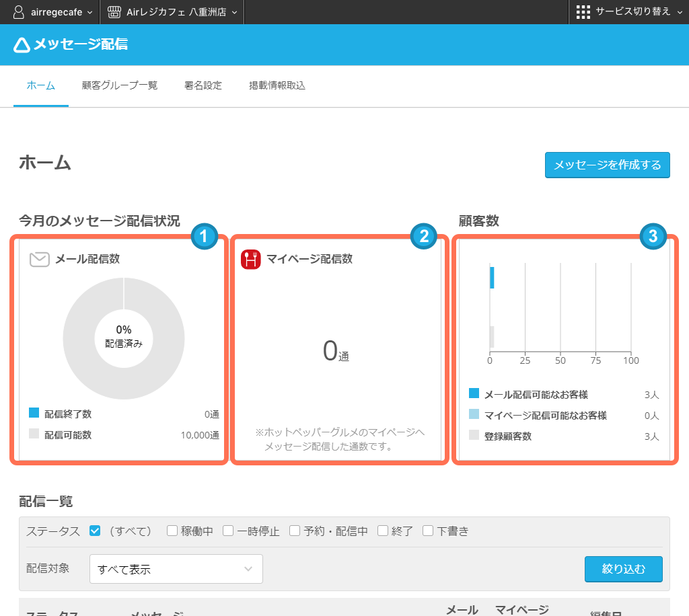Viewport: 689px width, 616px height.
Task: Open the 署名設定 tab
Action: pos(203,86)
